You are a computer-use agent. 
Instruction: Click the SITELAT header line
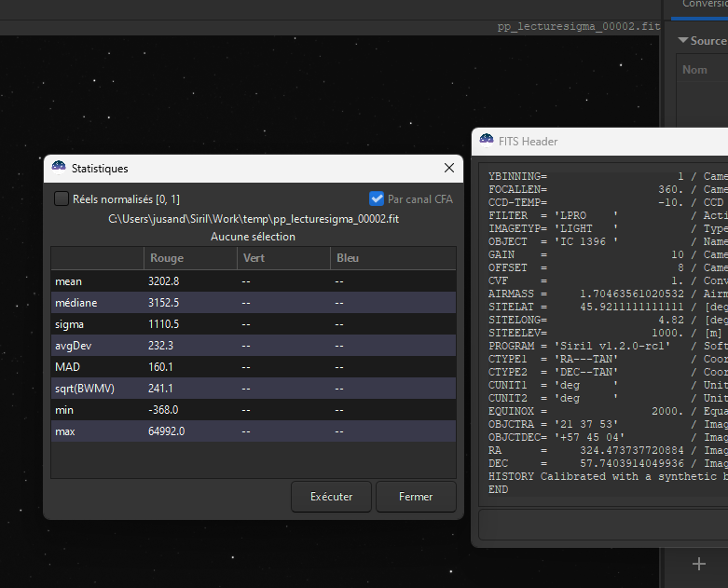point(608,307)
